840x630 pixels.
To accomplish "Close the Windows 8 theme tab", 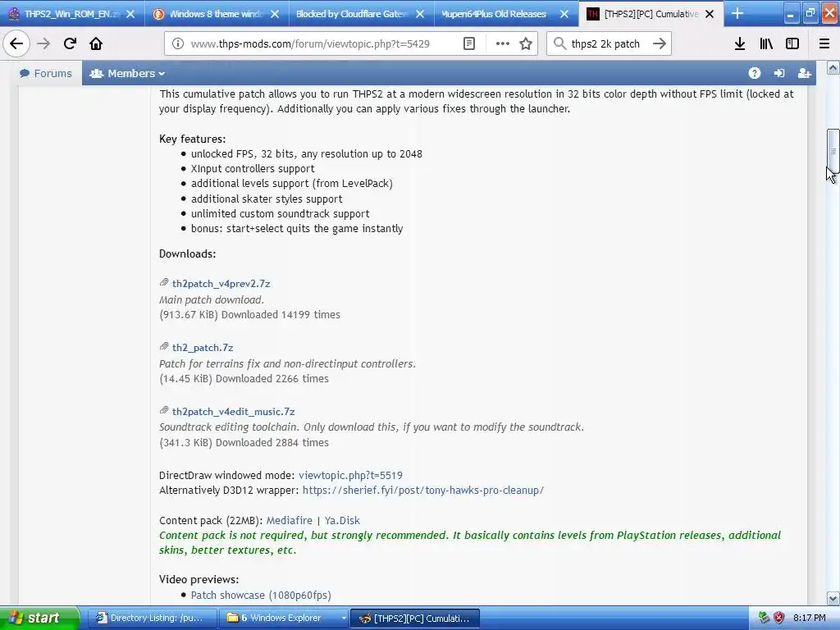I will click(275, 14).
